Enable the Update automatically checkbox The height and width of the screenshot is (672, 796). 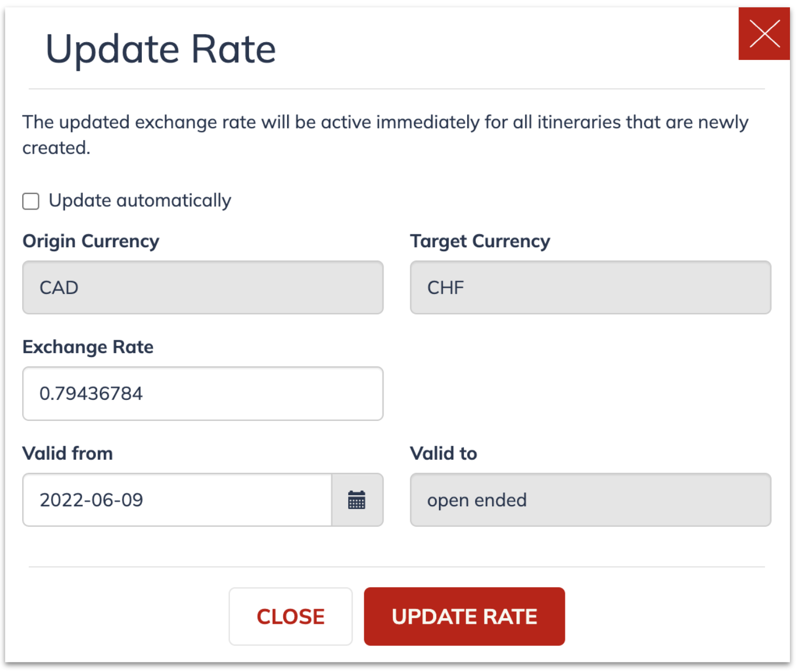point(31,201)
